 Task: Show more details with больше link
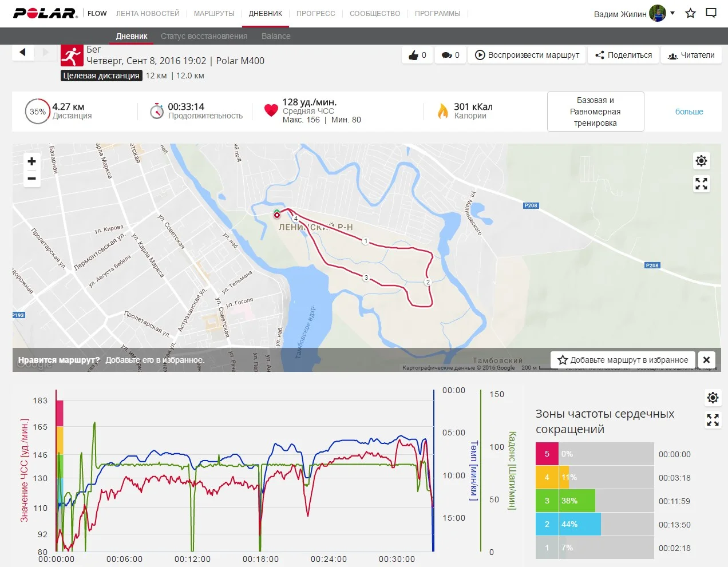[x=689, y=112]
